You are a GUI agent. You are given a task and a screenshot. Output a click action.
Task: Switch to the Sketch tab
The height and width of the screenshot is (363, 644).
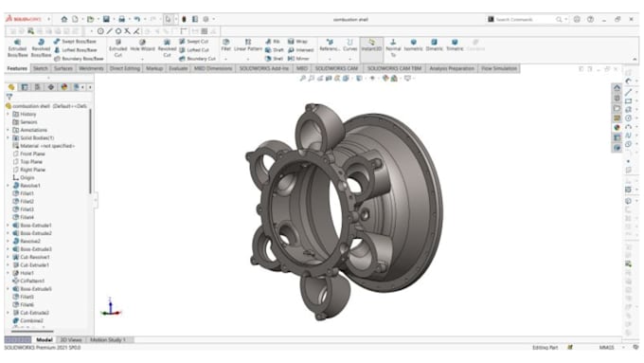40,68
